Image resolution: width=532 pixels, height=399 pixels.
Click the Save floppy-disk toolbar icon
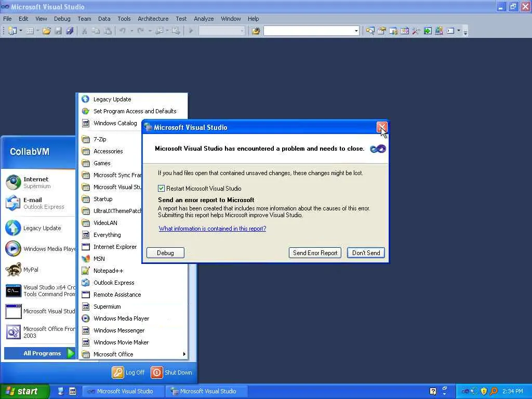[x=58, y=31]
